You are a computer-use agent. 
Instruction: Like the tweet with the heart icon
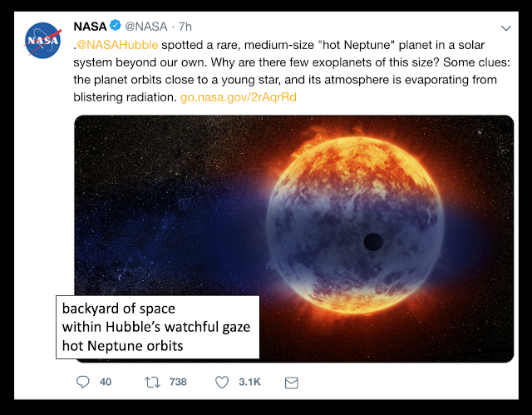point(222,383)
